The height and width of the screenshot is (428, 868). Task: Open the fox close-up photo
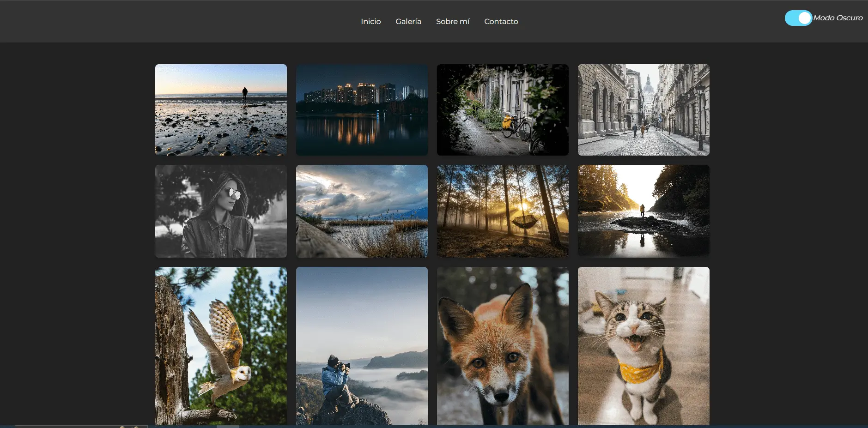[503, 345]
